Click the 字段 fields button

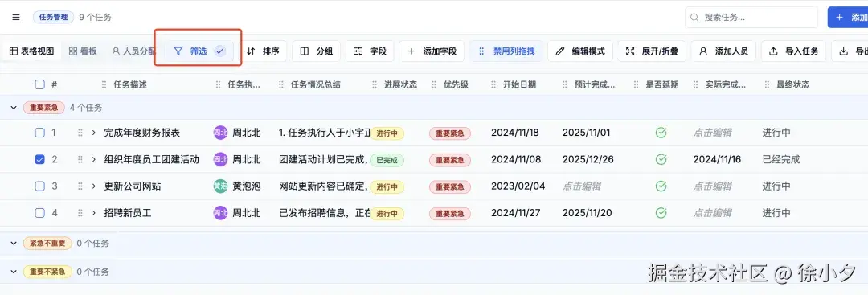pos(370,51)
